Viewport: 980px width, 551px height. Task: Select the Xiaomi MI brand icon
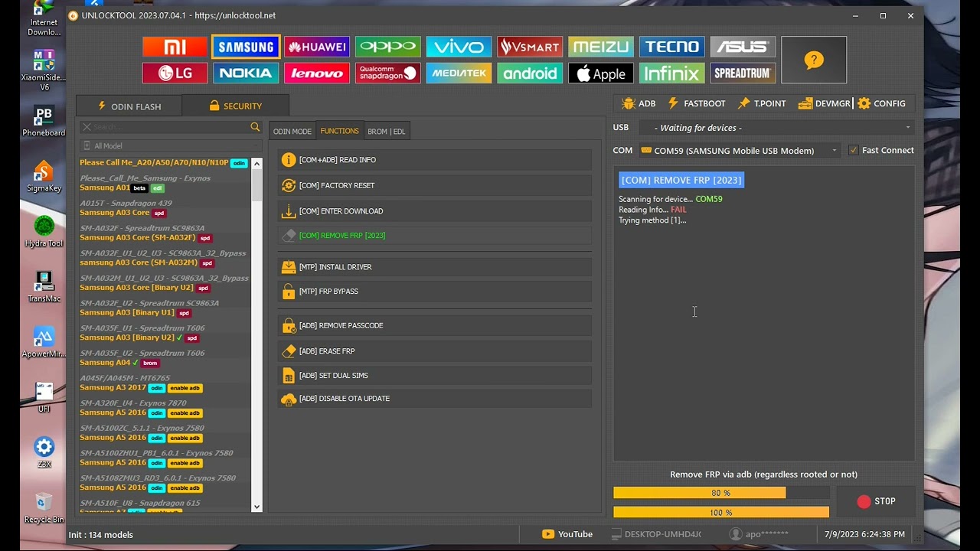coord(175,47)
